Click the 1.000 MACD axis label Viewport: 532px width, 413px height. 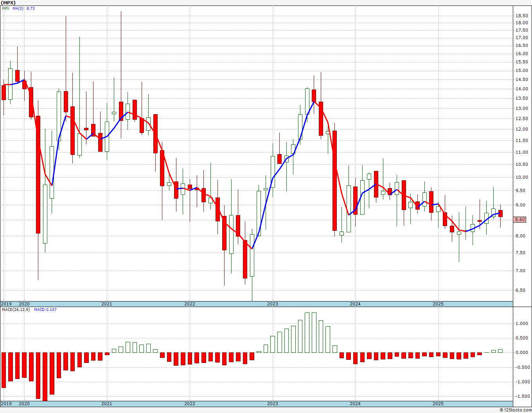pos(521,323)
